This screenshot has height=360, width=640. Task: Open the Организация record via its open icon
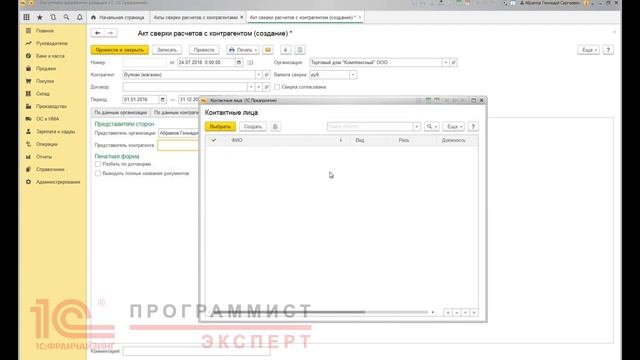pos(453,62)
